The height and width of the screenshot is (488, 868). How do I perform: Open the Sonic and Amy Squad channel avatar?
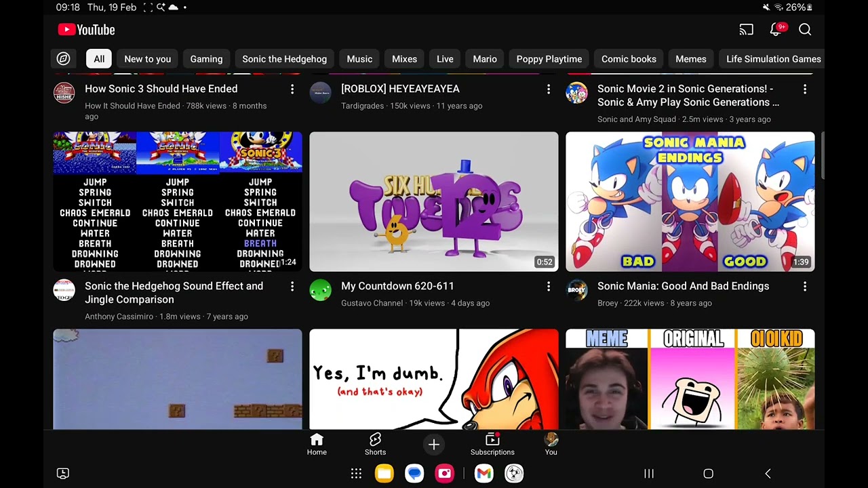click(x=576, y=93)
